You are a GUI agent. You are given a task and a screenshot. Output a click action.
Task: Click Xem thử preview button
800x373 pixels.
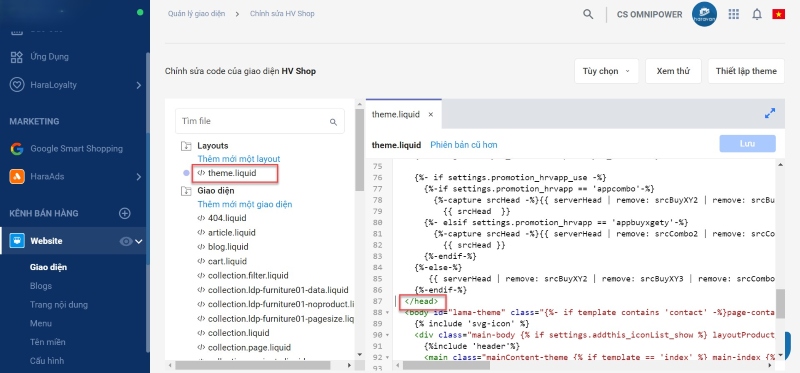[673, 71]
